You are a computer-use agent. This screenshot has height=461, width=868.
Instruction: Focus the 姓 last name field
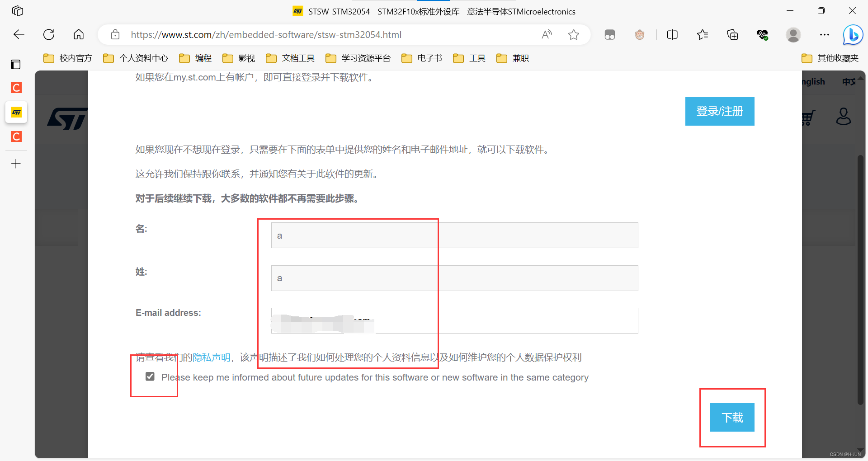click(454, 278)
